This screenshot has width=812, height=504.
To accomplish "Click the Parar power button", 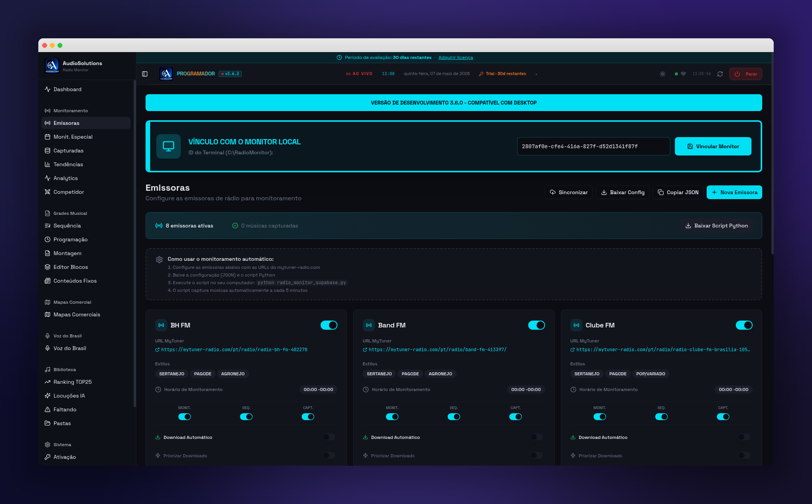I will pos(745,74).
